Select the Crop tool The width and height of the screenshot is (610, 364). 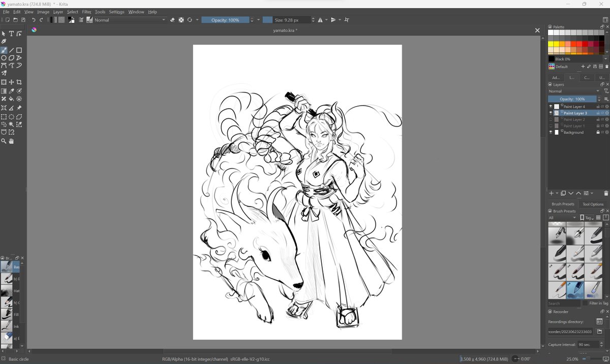pos(19,82)
